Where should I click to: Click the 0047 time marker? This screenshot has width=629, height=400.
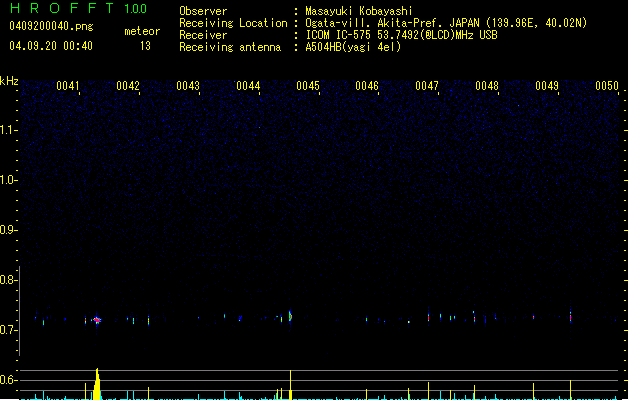[x=427, y=86]
